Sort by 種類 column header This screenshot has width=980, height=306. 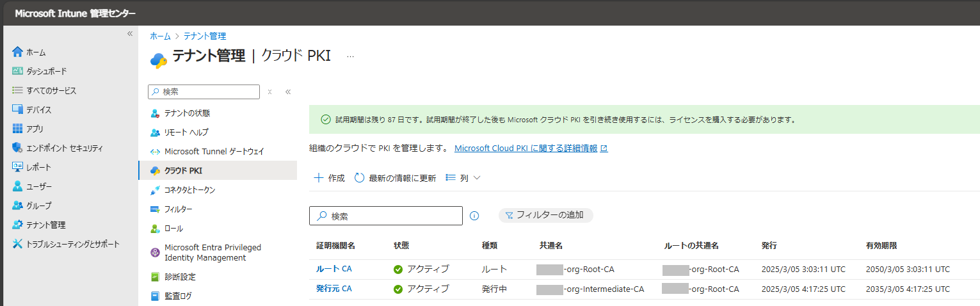490,246
